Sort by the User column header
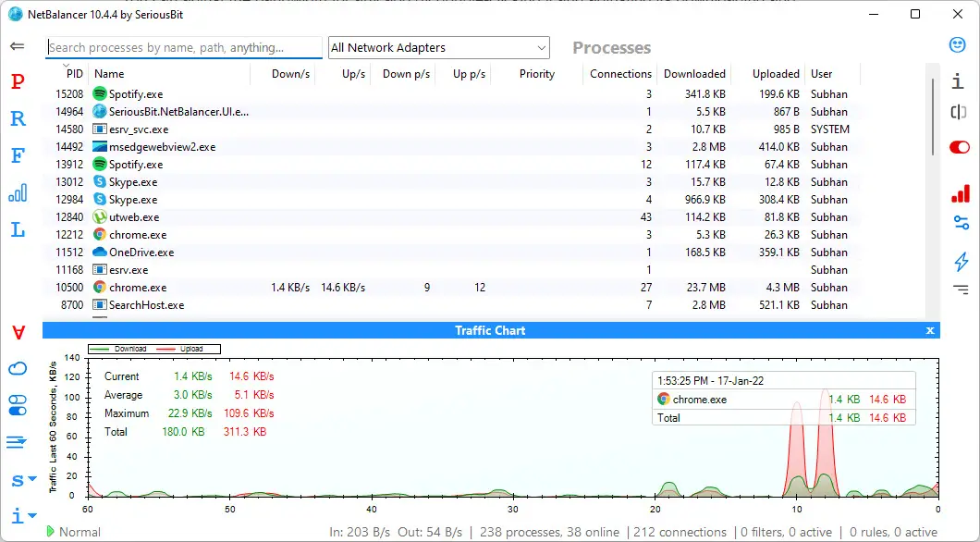Screen dimensions: 980x542 [x=832, y=74]
